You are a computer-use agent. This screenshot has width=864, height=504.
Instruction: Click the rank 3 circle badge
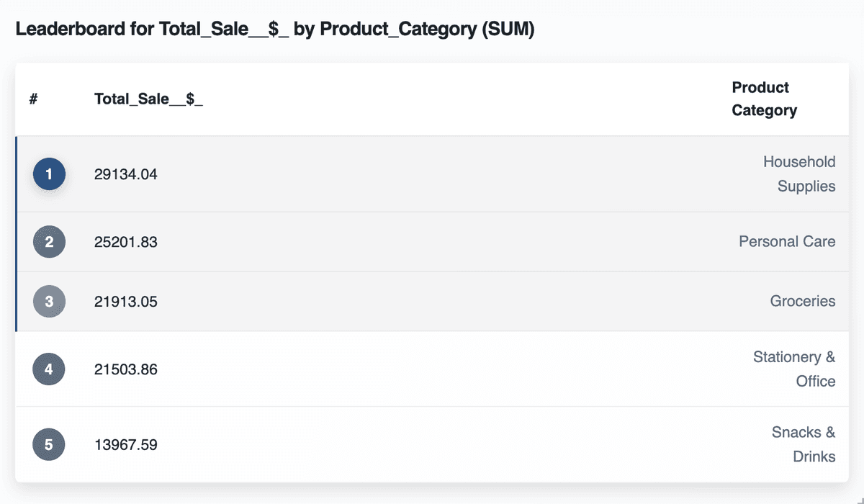point(49,302)
